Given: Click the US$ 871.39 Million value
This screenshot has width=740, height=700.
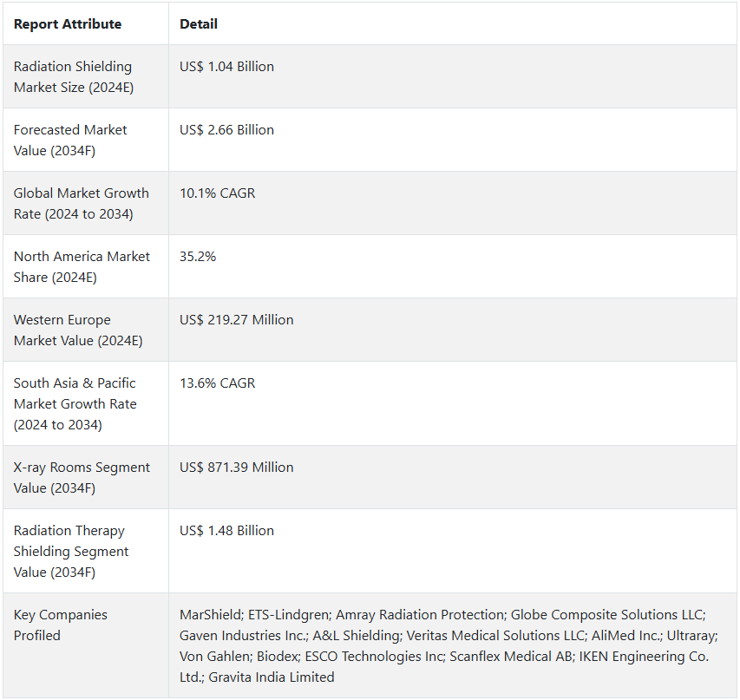Looking at the screenshot, I should pos(236,468).
